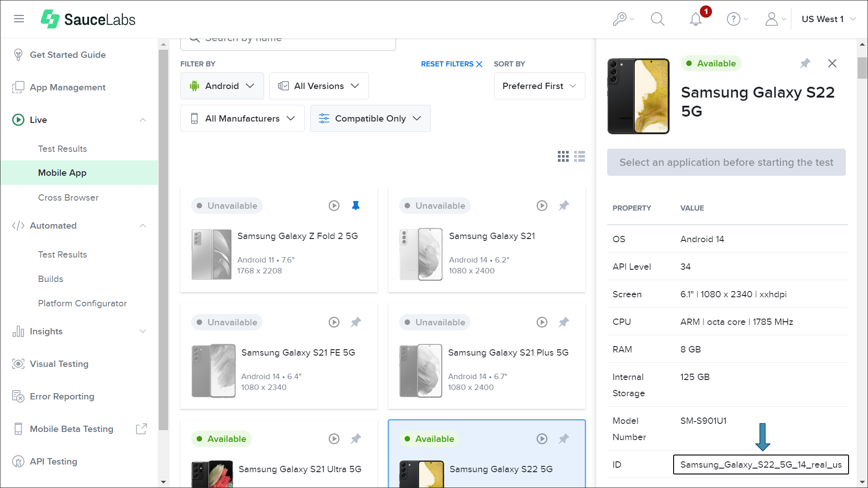868x488 pixels.
Task: Click the top bar search icon
Action: click(x=657, y=19)
